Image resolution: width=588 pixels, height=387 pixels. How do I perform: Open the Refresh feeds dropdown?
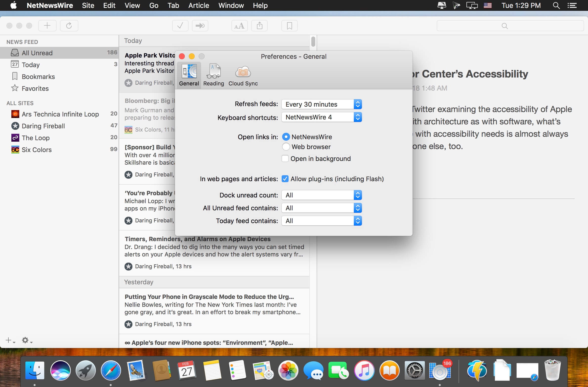click(322, 104)
